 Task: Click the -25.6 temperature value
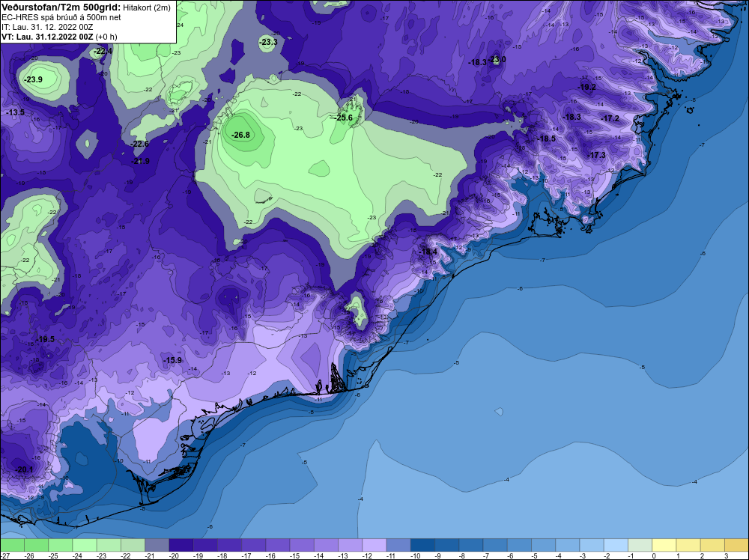(x=343, y=118)
